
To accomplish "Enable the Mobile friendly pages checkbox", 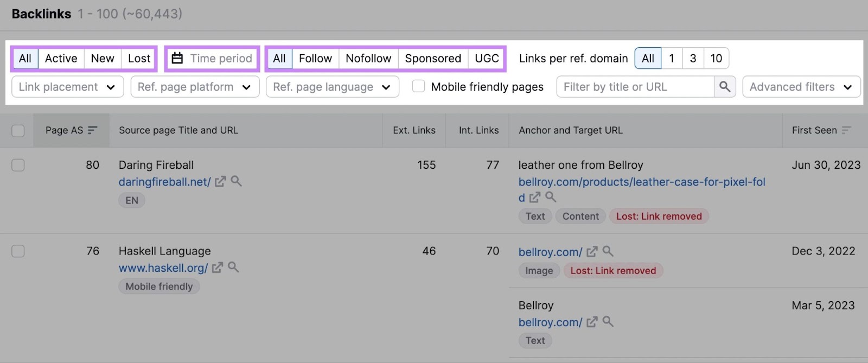I will click(x=418, y=86).
